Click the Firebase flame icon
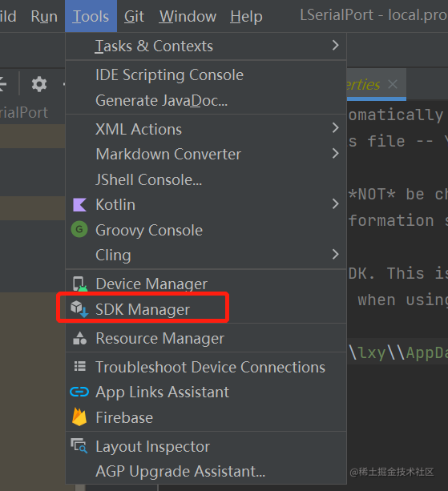 click(79, 417)
